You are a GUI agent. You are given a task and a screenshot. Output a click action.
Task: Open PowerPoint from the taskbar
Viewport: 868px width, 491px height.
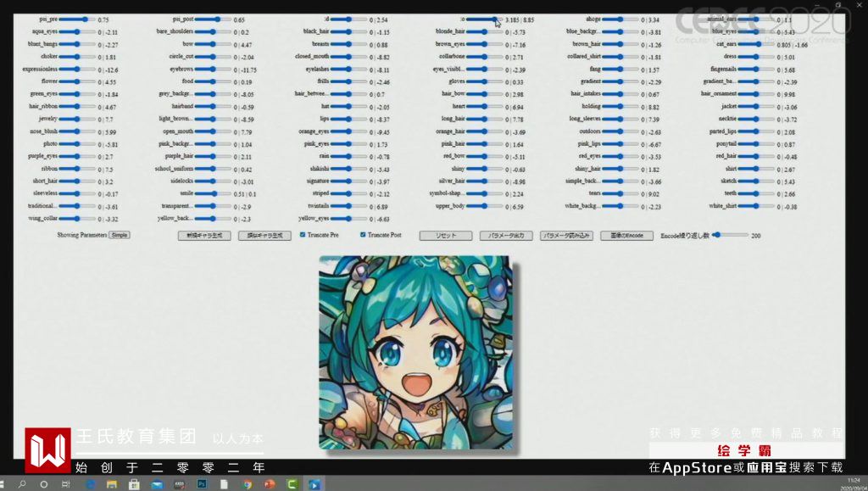click(x=269, y=484)
